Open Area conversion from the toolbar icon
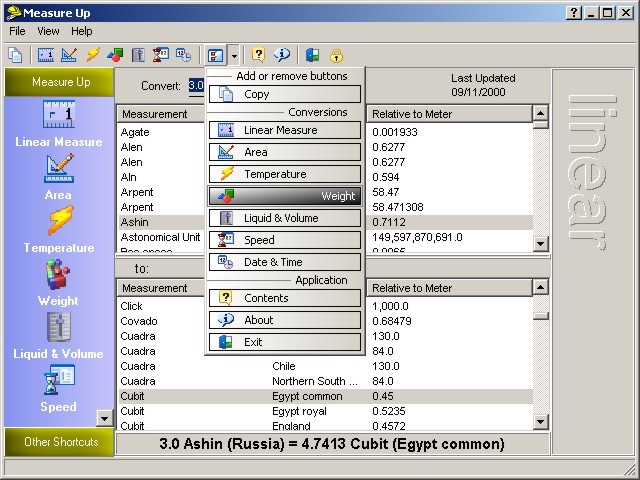 [69, 55]
